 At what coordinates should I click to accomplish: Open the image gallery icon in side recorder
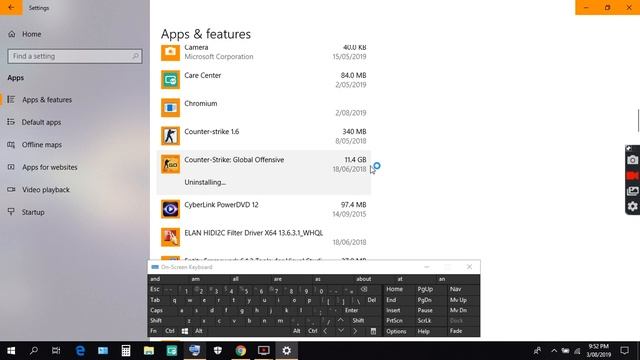[x=632, y=191]
